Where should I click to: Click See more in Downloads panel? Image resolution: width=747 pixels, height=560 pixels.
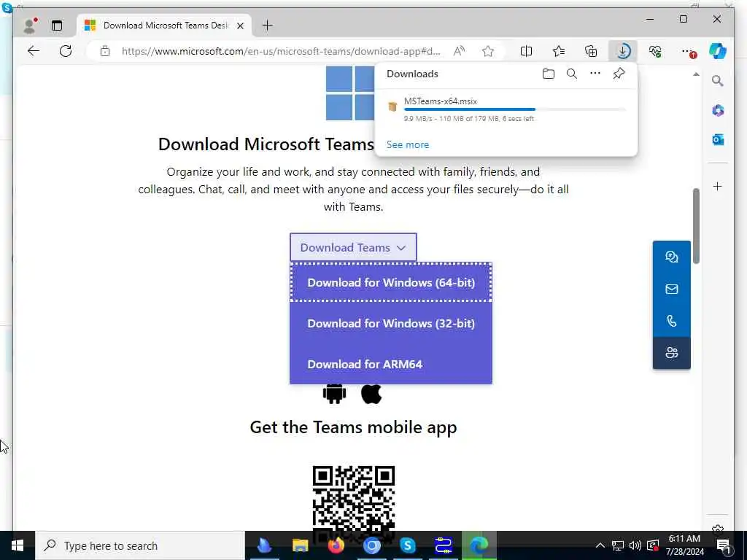[408, 145]
